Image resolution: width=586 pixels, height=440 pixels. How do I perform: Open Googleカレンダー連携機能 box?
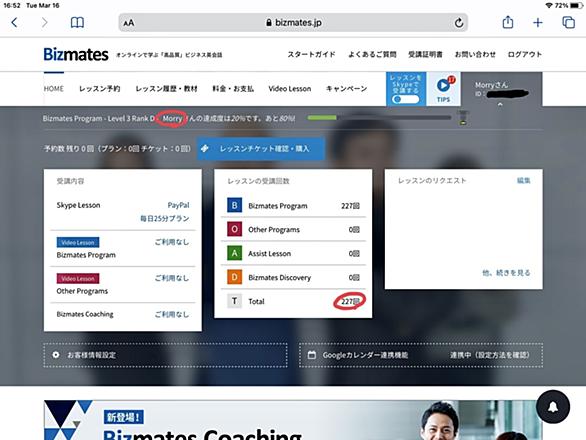coord(421,355)
